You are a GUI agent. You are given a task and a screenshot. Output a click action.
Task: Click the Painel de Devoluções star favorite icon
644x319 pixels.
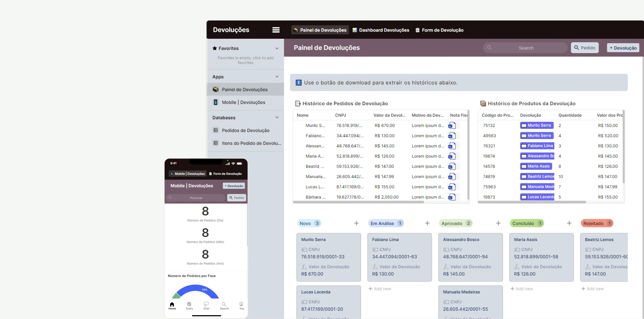click(278, 89)
